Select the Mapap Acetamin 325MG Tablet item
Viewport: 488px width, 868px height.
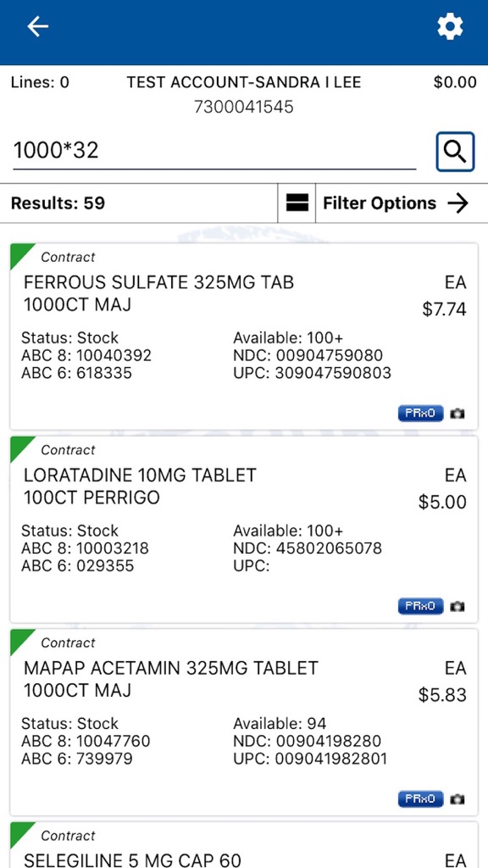244,722
